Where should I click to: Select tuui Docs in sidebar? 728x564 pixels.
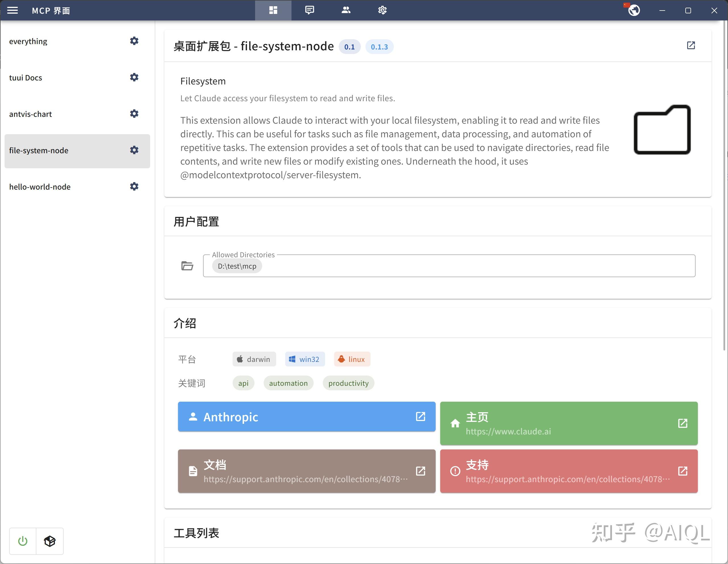click(26, 78)
